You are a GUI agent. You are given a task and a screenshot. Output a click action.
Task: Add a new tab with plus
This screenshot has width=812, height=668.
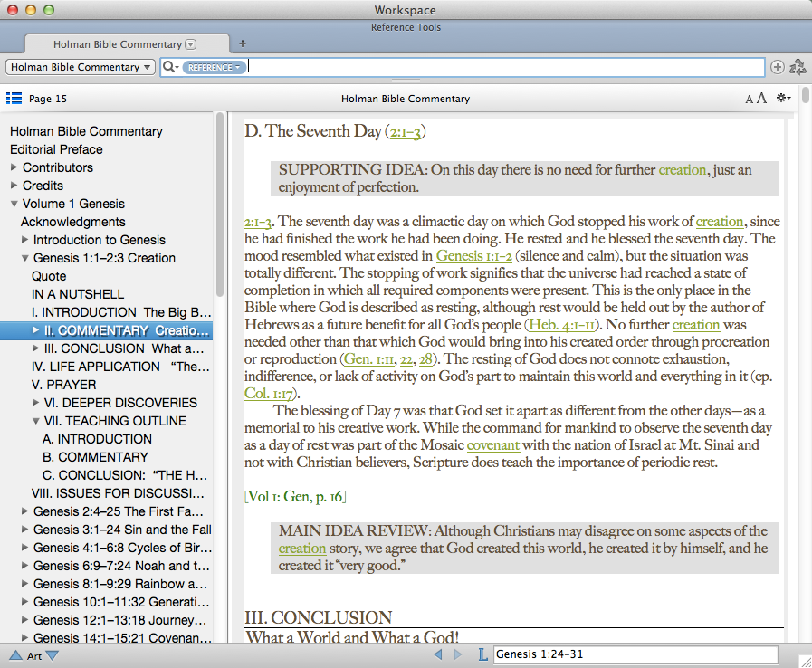(x=243, y=43)
